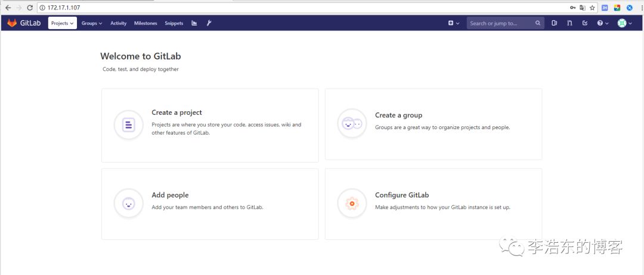Click the GitLab fox logo
This screenshot has width=644, height=275.
(12, 23)
